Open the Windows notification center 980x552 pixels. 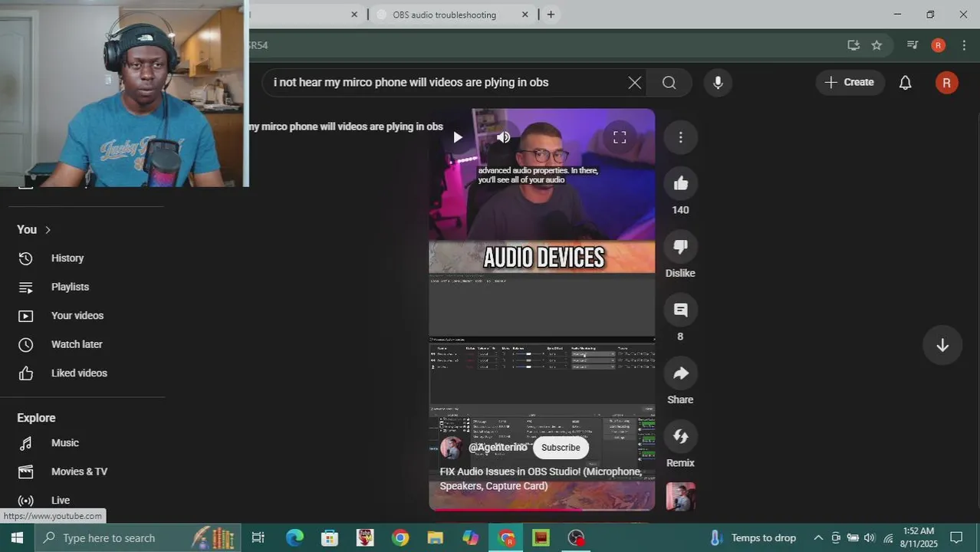click(x=956, y=538)
